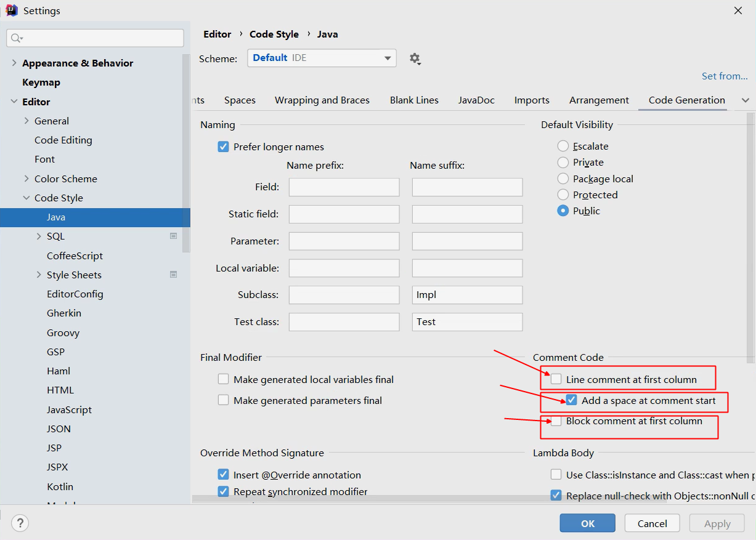Image resolution: width=756 pixels, height=540 pixels.
Task: Click the Set from... link
Action: click(725, 76)
